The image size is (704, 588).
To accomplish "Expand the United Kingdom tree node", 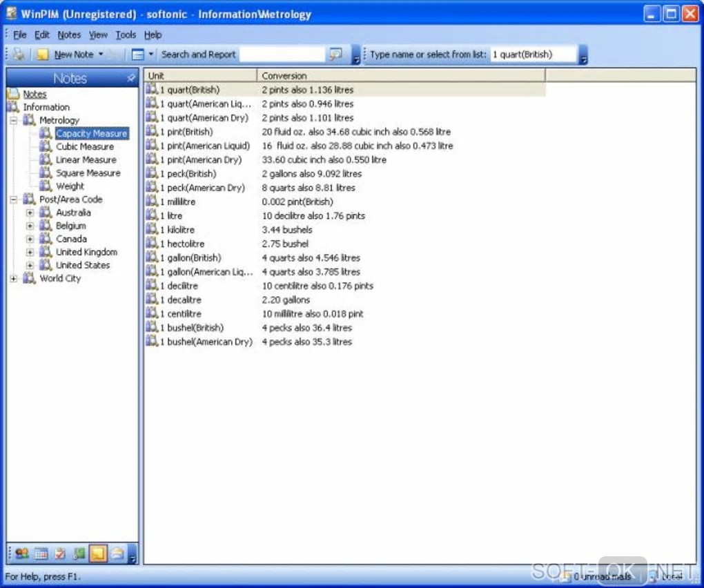I will click(x=30, y=253).
